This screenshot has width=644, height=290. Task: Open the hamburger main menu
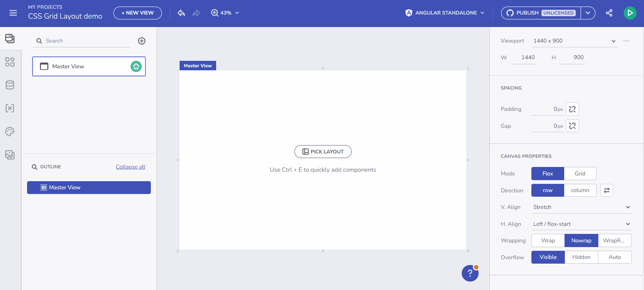tap(13, 13)
